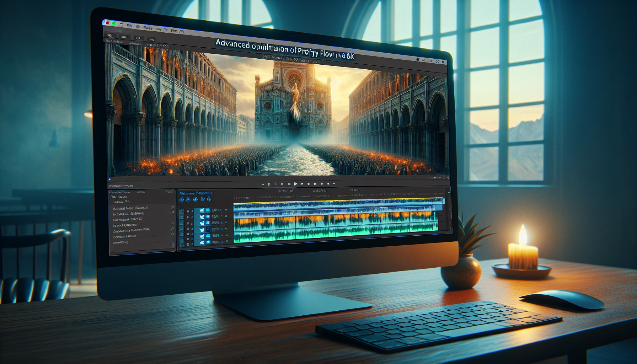Click the skip-to-start transport icon
Screen dimensions: 637x364
(x=263, y=184)
